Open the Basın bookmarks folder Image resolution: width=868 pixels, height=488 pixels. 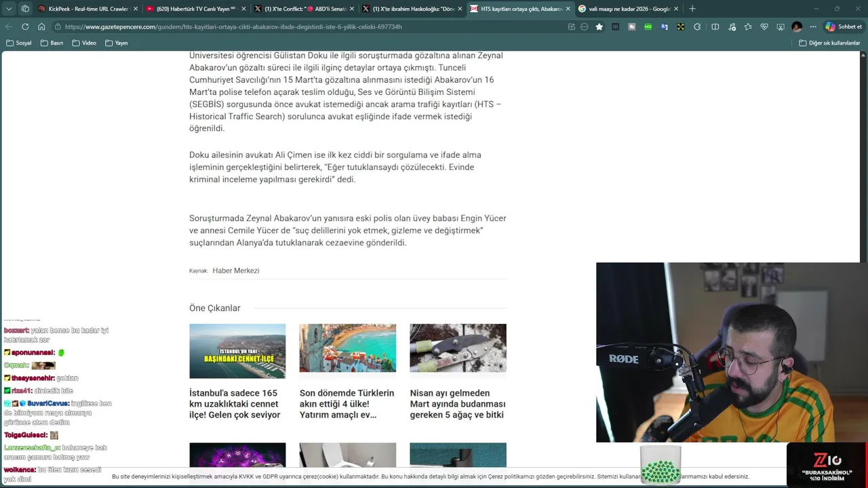coord(52,43)
